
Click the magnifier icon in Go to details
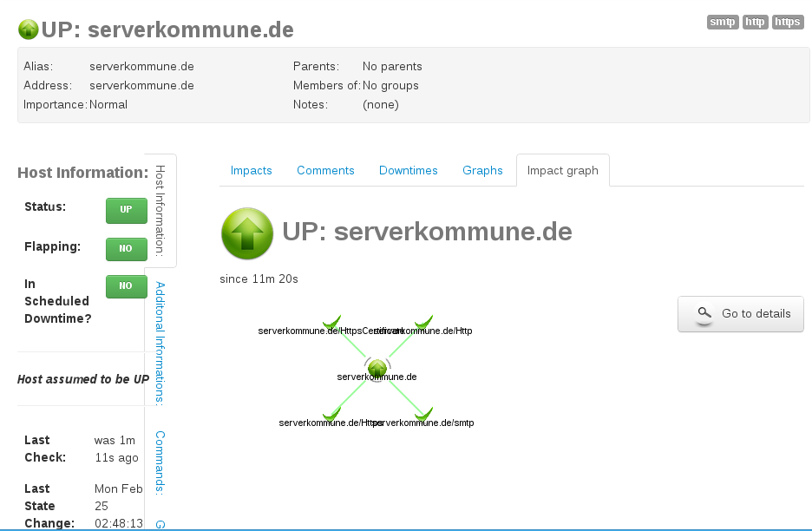point(704,314)
